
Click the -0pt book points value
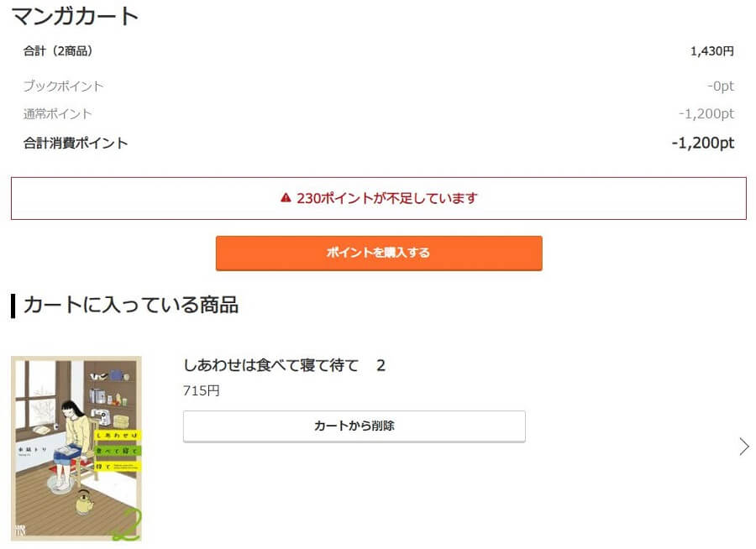(x=721, y=86)
